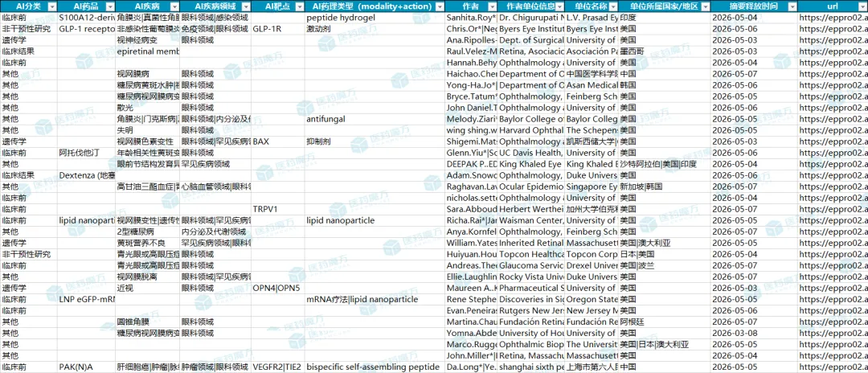Image resolution: width=868 pixels, height=373 pixels.
Task: Click the VEGFR2|TIE2 target cell
Action: [x=278, y=367]
